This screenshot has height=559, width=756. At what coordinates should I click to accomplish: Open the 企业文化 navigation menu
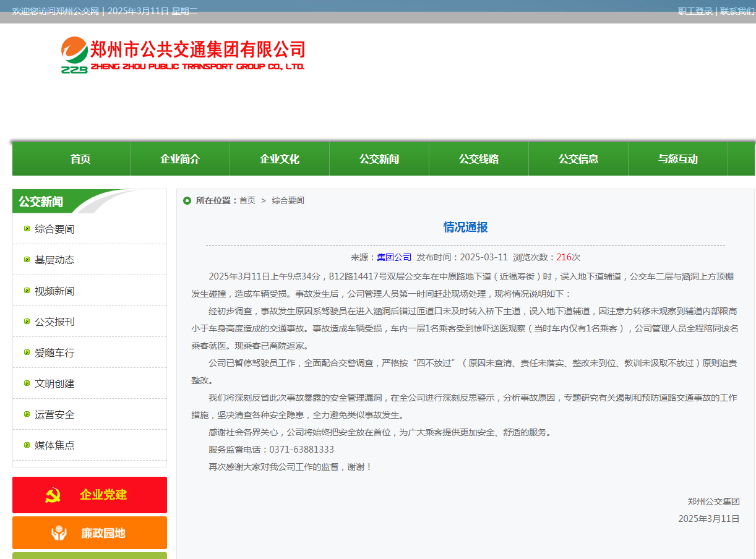click(x=280, y=159)
